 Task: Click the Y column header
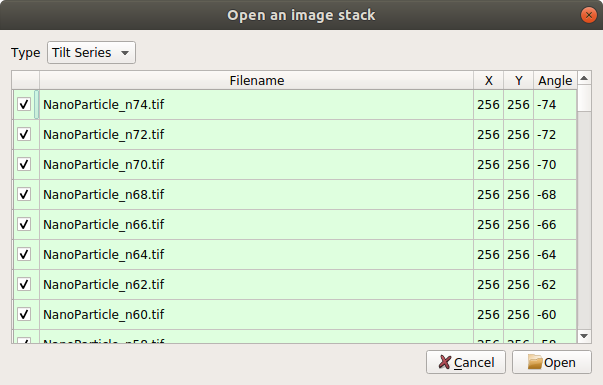click(518, 80)
